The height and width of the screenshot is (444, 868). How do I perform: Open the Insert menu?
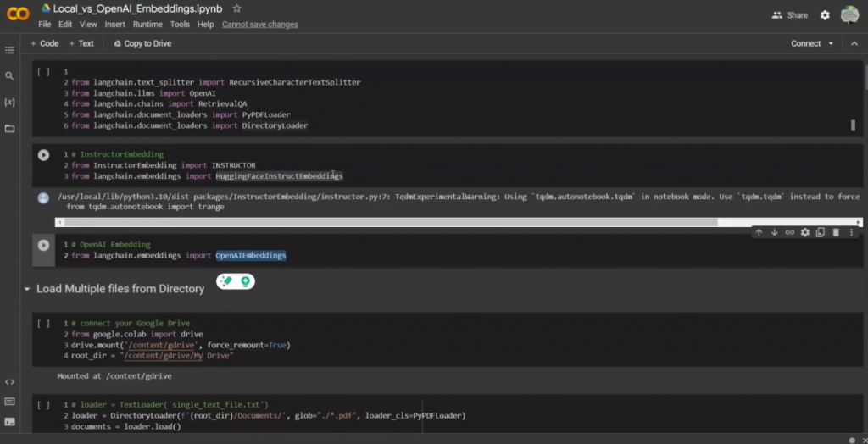pos(115,25)
